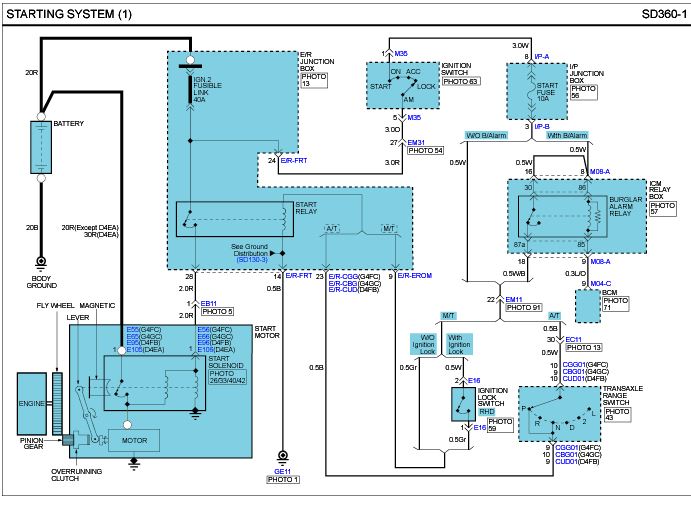691x514 pixels.
Task: Follow the EM31 connector link
Action: point(416,142)
